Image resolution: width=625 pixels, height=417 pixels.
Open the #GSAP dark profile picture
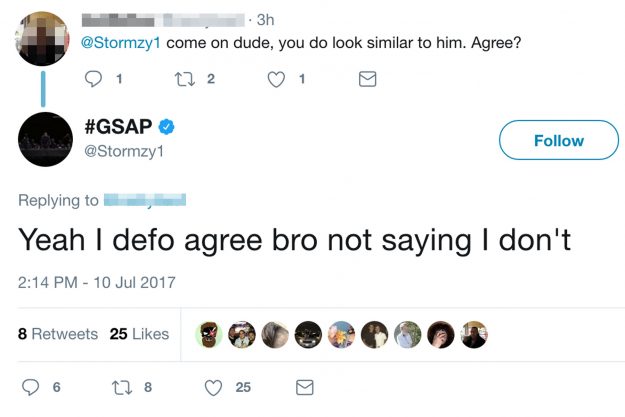click(45, 139)
